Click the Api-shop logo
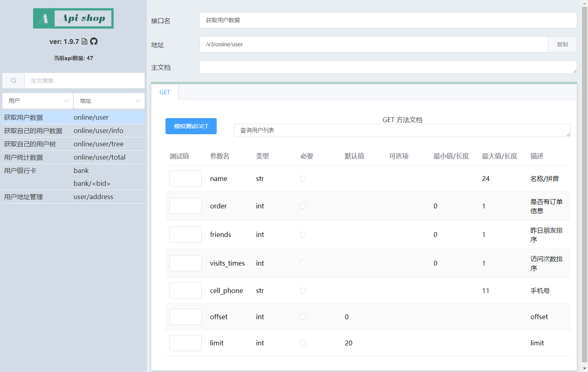588x372 pixels. pos(73,18)
